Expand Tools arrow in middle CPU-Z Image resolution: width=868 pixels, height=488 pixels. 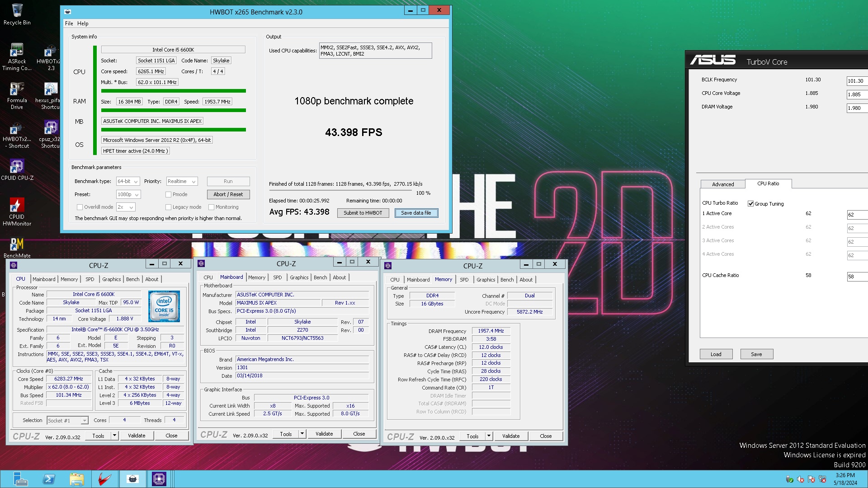[302, 434]
